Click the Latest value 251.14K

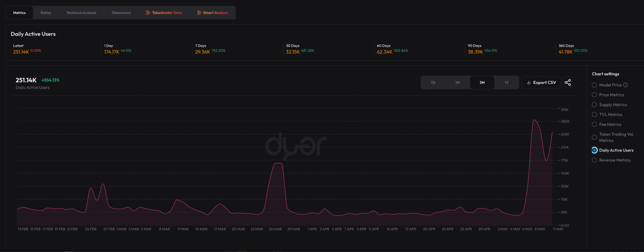point(21,52)
